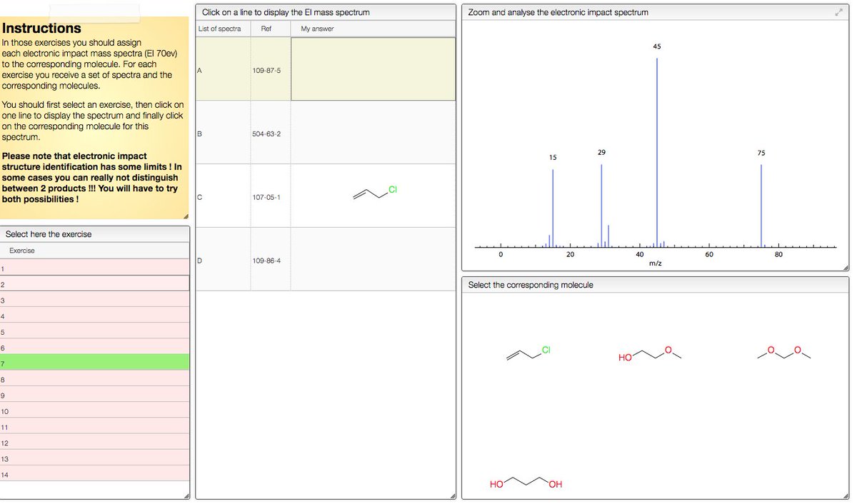Select exercise 5 row

[x=95, y=331]
